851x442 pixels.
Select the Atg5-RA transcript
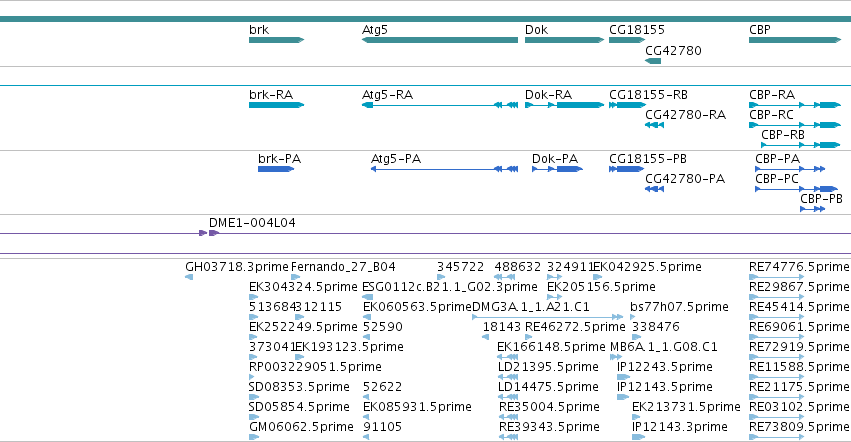(440, 105)
